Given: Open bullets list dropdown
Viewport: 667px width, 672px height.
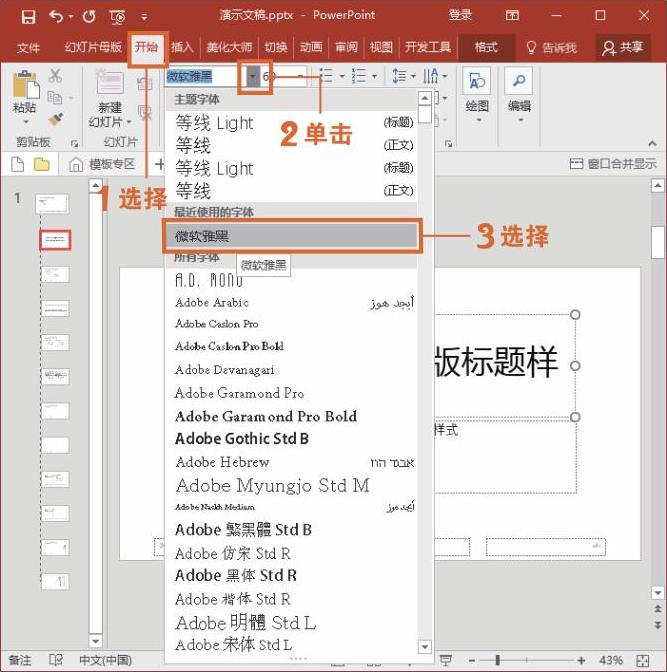Looking at the screenshot, I should [342, 76].
